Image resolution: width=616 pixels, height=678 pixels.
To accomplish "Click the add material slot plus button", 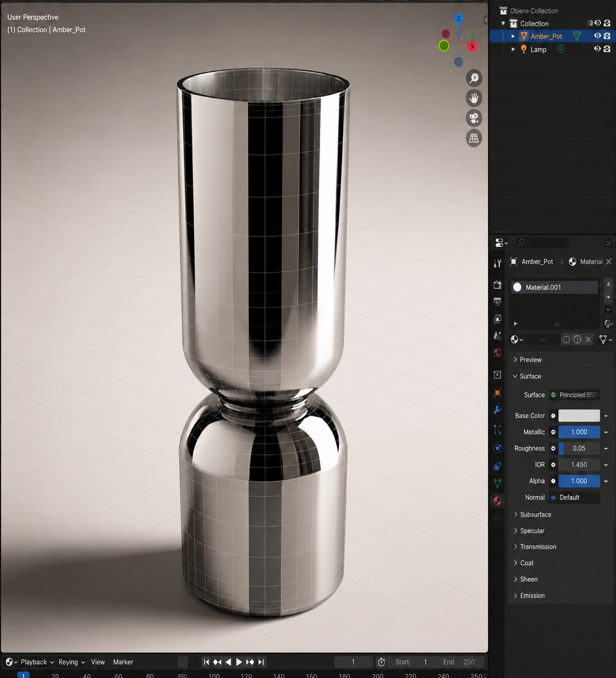I will pyautogui.click(x=608, y=297).
